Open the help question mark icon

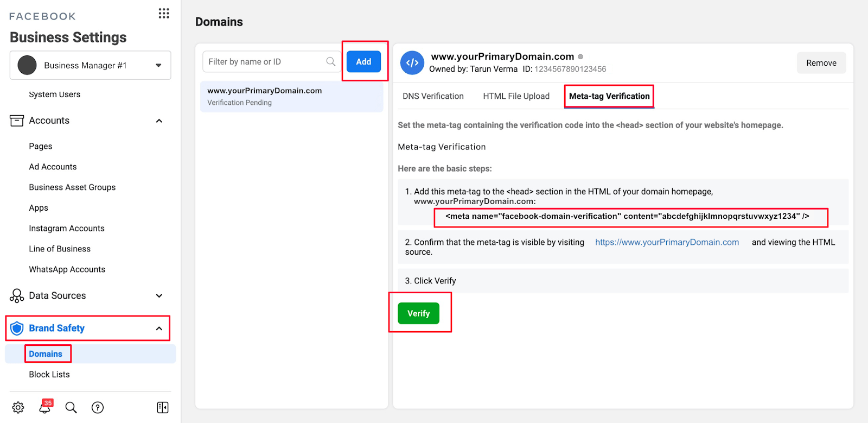(98, 407)
